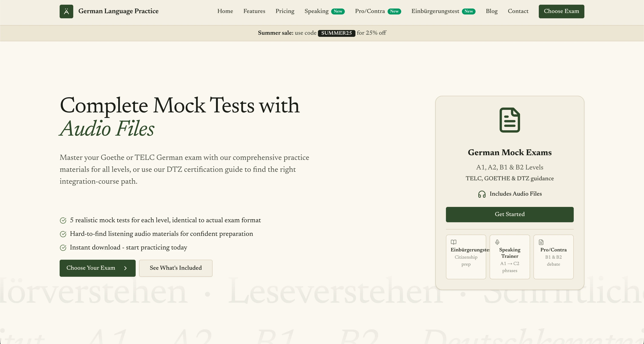
Task: Click the text 'TELC, GOETHE & DTZ guidance'
Action: tap(509, 178)
